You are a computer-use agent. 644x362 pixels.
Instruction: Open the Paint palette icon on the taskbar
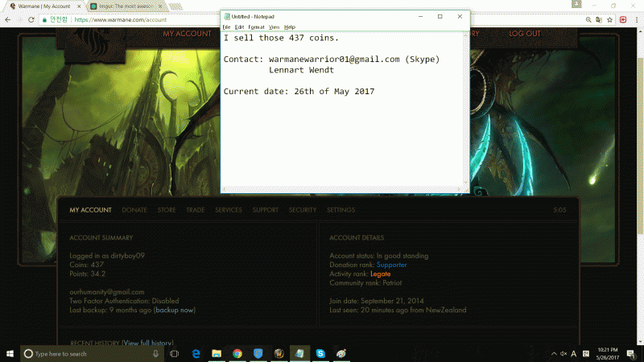coord(341,353)
